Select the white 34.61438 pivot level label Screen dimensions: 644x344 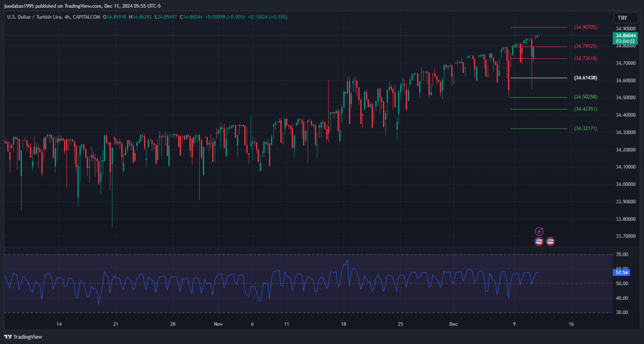click(586, 78)
